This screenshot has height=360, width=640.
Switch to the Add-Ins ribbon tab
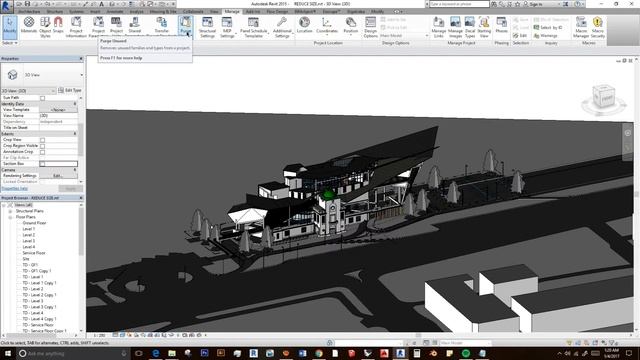(x=253, y=11)
